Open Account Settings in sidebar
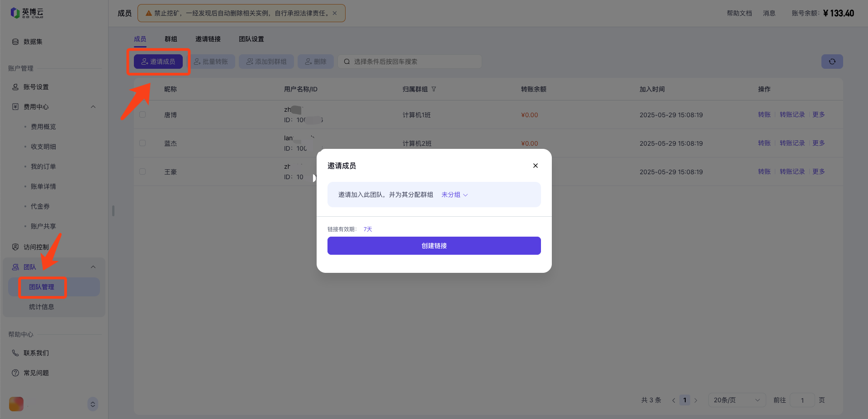 36,87
